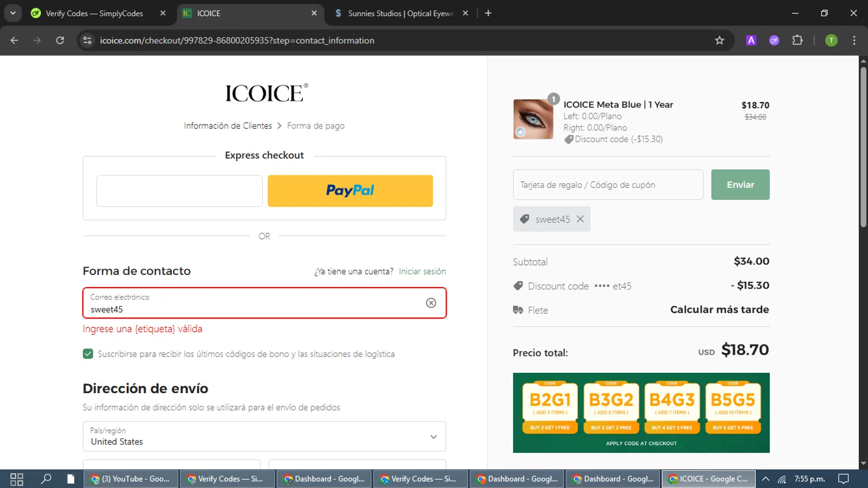
Task: Go to Información de Clientes breadcrumb
Action: [x=228, y=126]
